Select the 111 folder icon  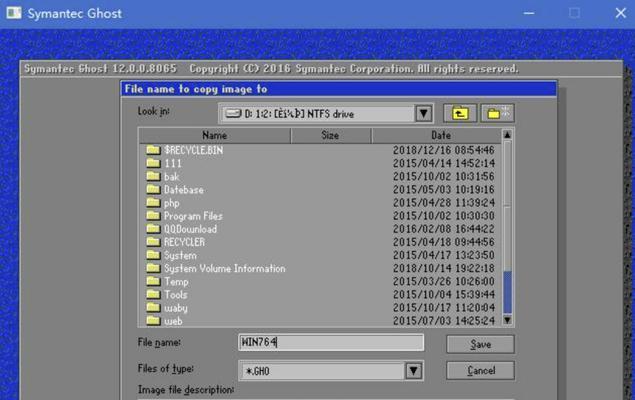tap(153, 163)
